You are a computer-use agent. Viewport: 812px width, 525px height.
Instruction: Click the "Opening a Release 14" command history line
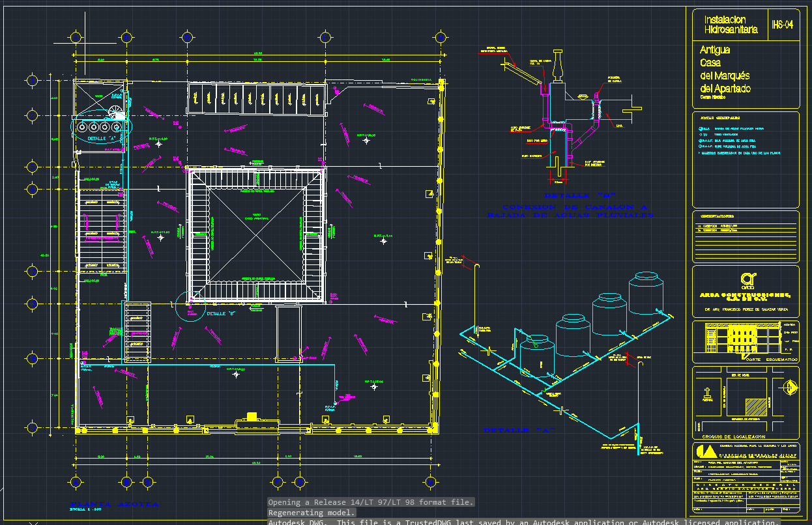pyautogui.click(x=371, y=502)
